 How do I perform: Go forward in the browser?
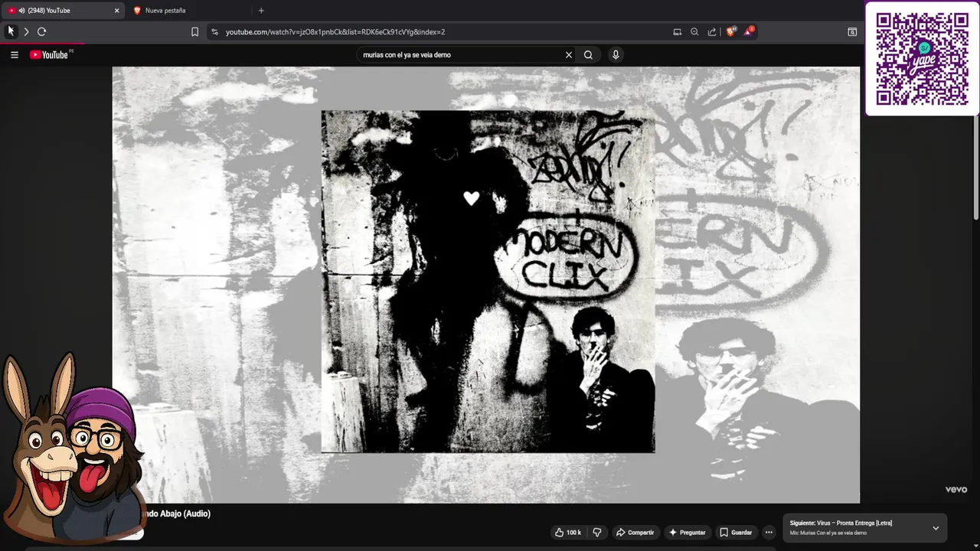[26, 32]
